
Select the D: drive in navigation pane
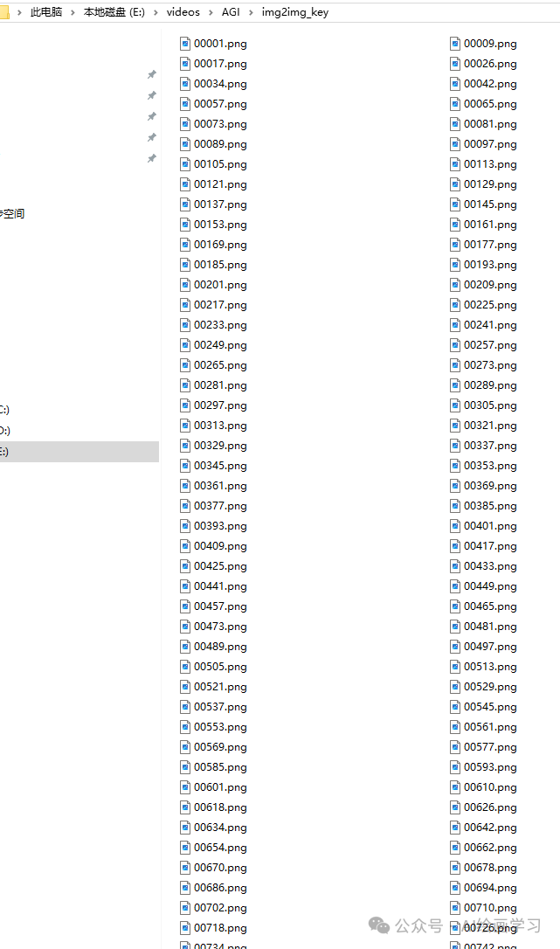click(5, 430)
